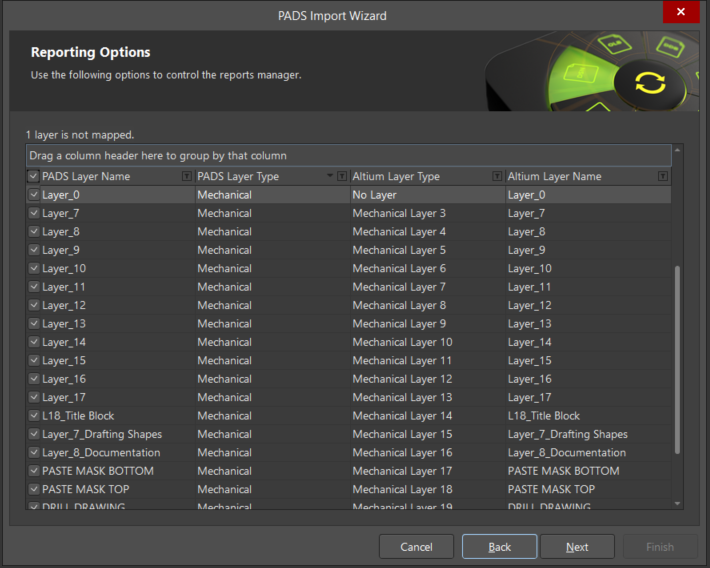Select the 'No Layer' Altium Layer Type cell
Image resolution: width=710 pixels, height=568 pixels.
[x=427, y=195]
